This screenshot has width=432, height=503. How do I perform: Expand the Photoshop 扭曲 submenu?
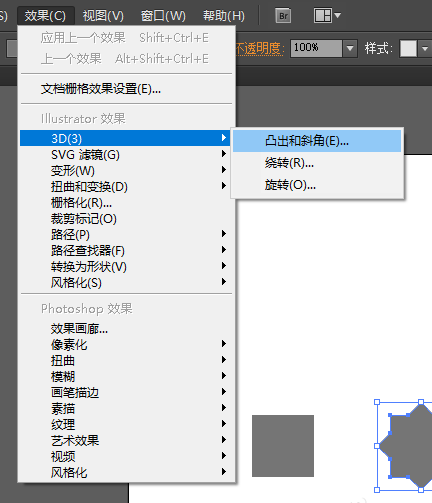pyautogui.click(x=125, y=360)
